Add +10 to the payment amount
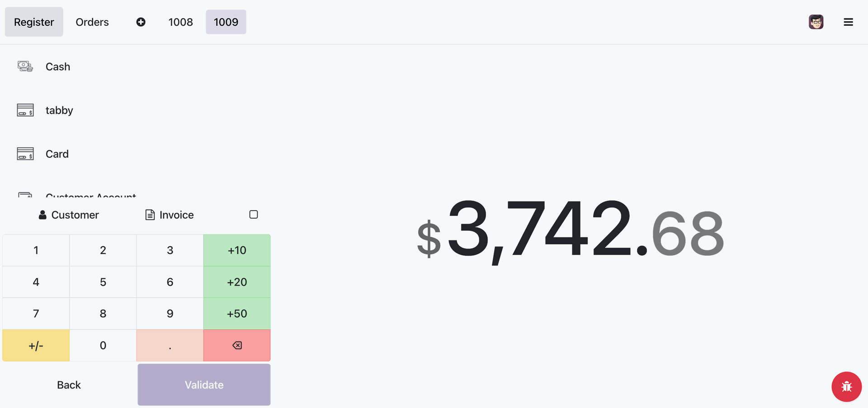Screen dimensions: 868x408 (237, 250)
